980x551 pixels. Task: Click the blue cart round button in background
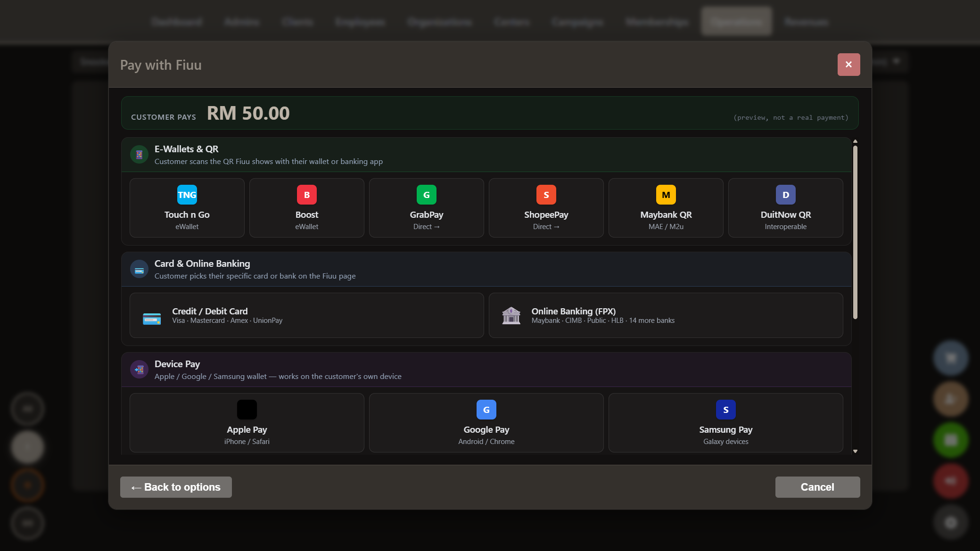point(951,358)
